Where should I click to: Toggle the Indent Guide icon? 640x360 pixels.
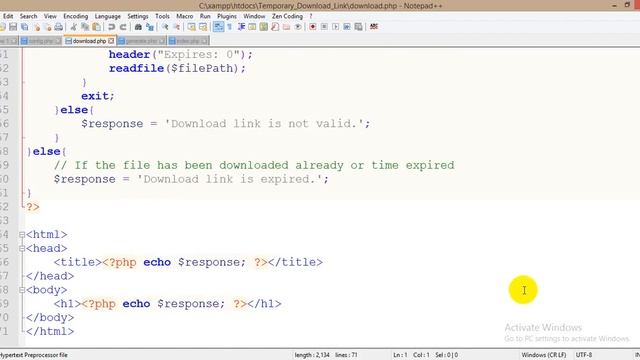(x=241, y=27)
